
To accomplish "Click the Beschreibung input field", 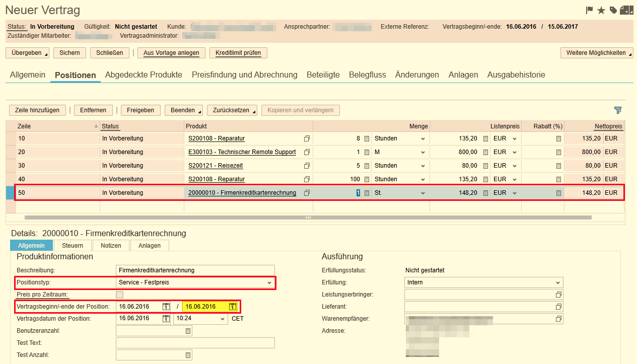I will pyautogui.click(x=195, y=270).
